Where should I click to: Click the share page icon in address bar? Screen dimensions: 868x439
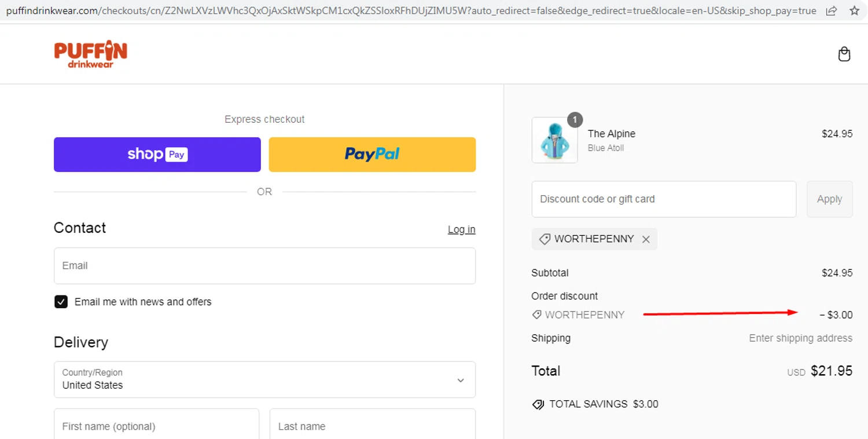pyautogui.click(x=832, y=10)
